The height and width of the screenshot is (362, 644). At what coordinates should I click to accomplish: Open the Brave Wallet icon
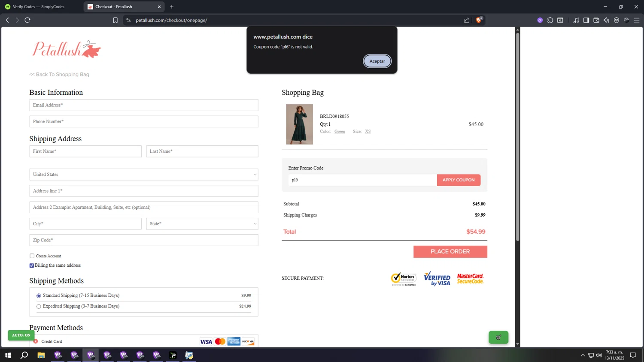[x=596, y=20]
